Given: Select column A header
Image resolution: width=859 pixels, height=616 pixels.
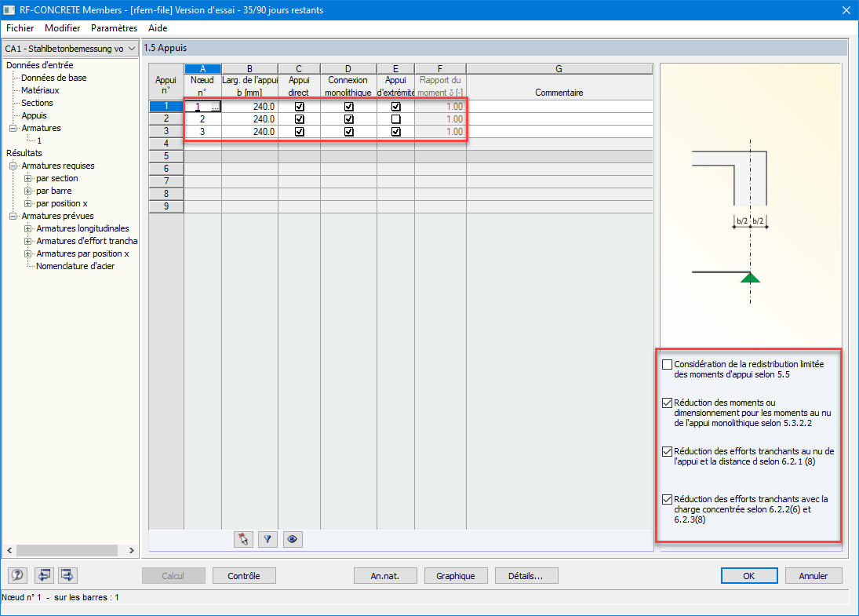Looking at the screenshot, I should [x=202, y=68].
